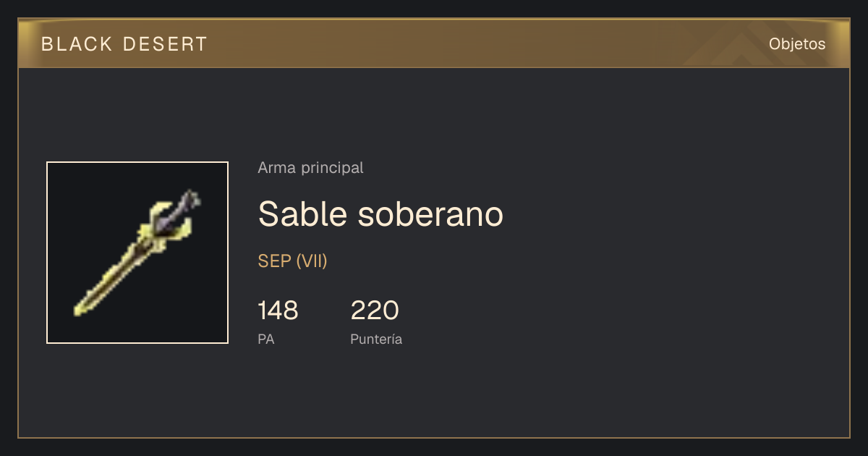Image resolution: width=868 pixels, height=456 pixels.
Task: Click the Arma principal category label
Action: (310, 168)
